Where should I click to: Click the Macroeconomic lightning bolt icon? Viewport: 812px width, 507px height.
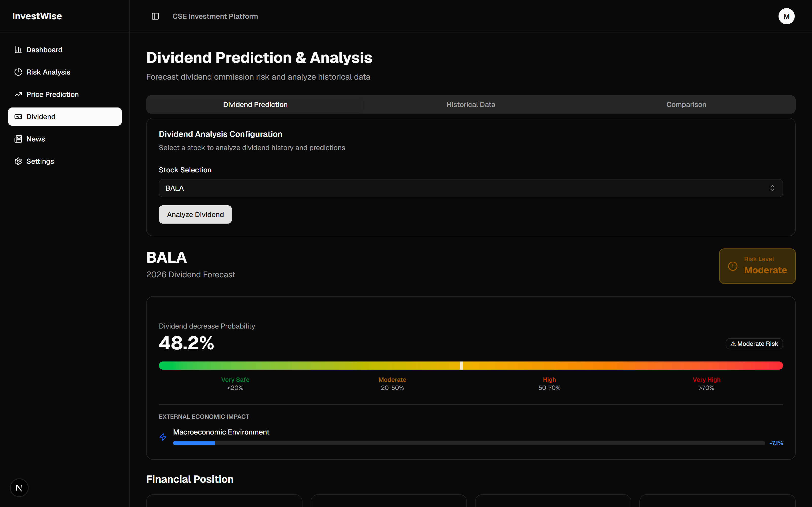click(163, 437)
